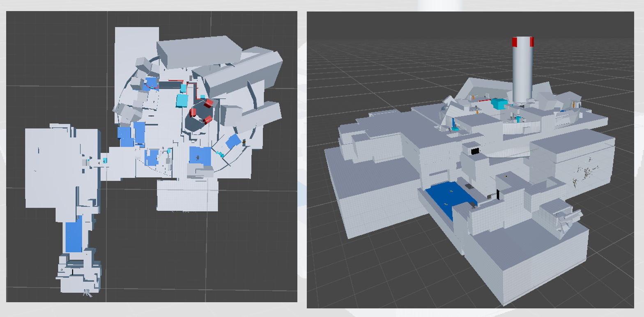The image size is (644, 317).
Task: Select the speckled marks on the right wall
Action: (586, 171)
